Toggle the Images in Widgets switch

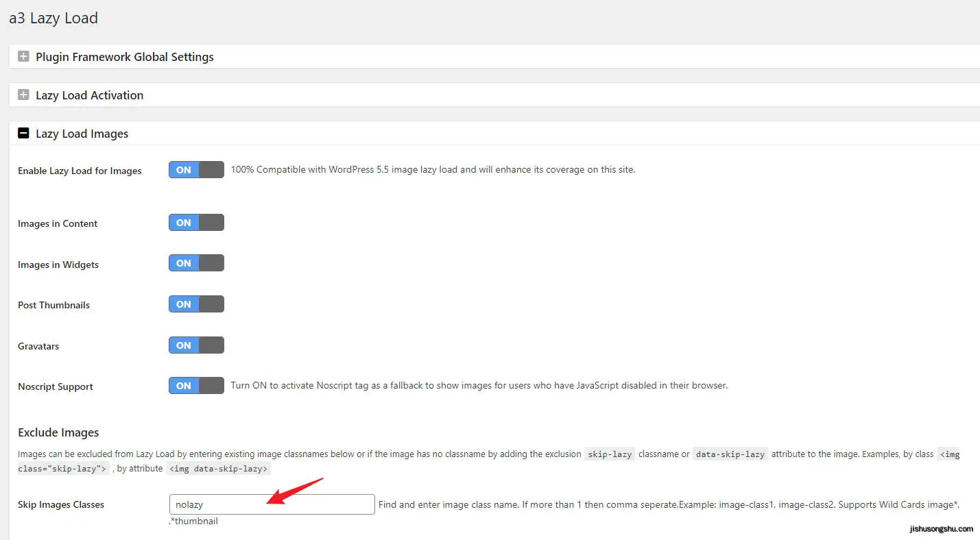[x=196, y=263]
